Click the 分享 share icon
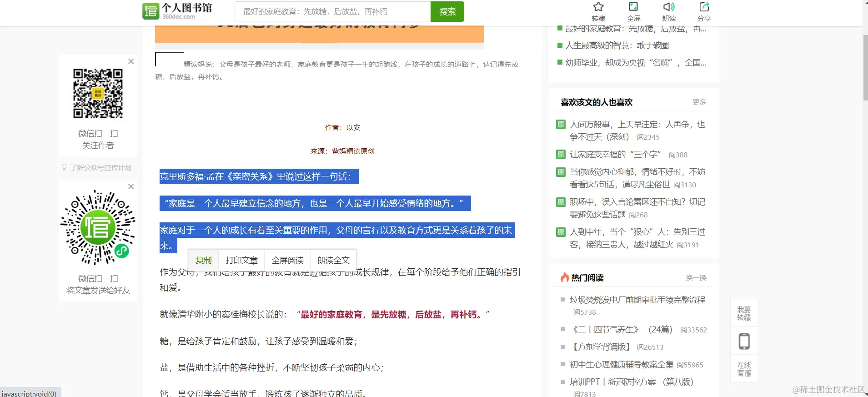Image resolution: width=868 pixels, height=397 pixels. coord(704,7)
